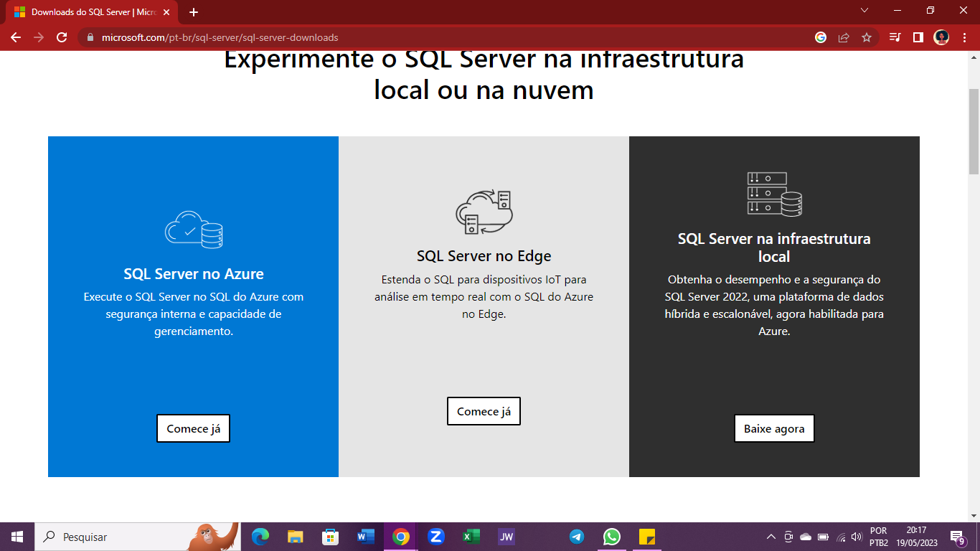
Task: Open File Explorer from taskbar
Action: (x=296, y=537)
